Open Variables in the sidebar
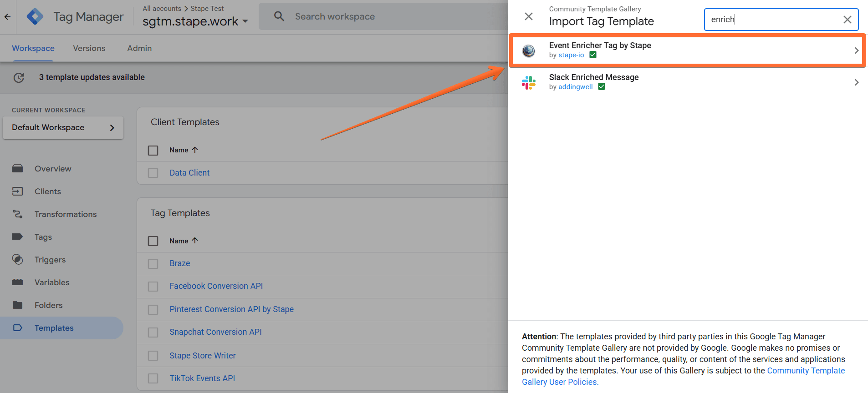This screenshot has width=868, height=393. [x=52, y=282]
